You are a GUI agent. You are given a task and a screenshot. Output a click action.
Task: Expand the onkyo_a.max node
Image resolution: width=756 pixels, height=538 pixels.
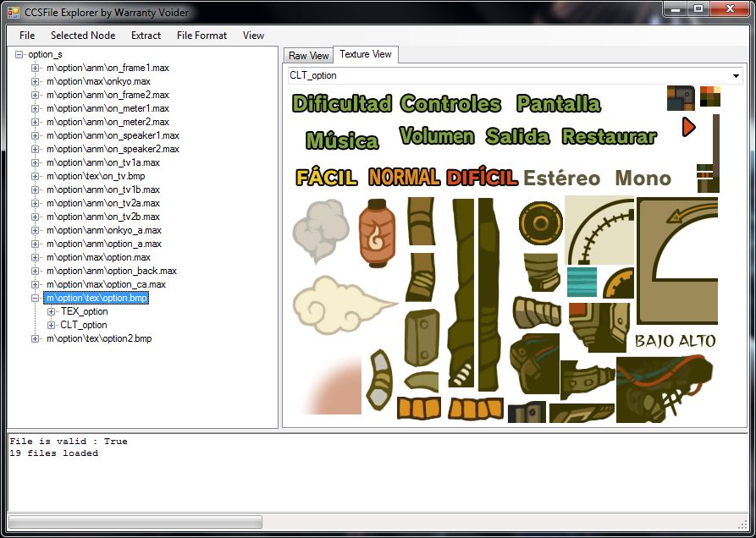35,230
